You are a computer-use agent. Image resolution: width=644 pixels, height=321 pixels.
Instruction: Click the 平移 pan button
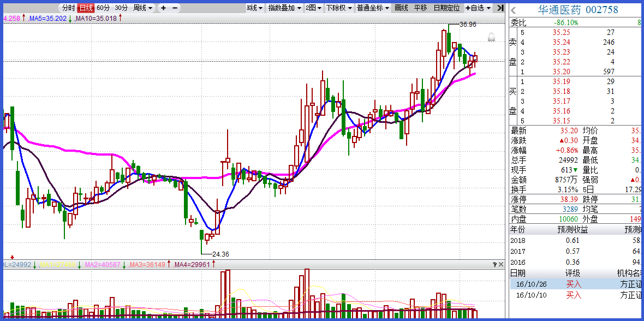[421, 8]
